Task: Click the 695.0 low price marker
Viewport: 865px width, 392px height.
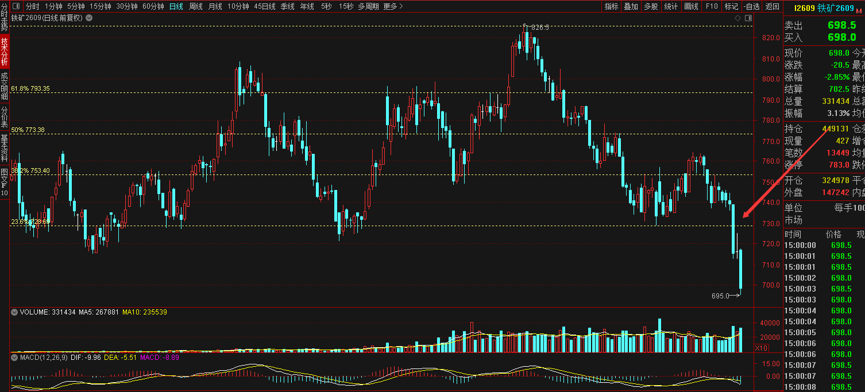Action: [720, 296]
